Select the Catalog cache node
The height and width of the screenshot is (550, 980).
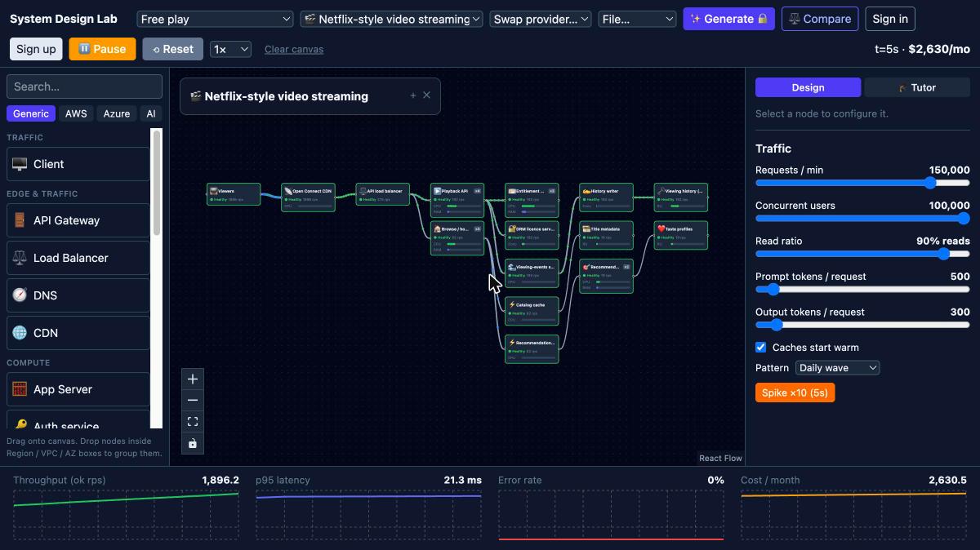pos(532,311)
